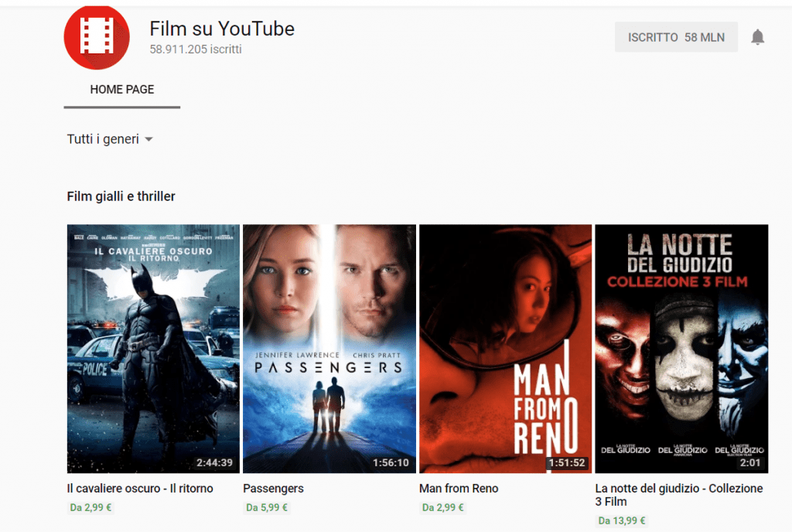Open the Passengers movie poster
The image size is (792, 532).
point(329,349)
